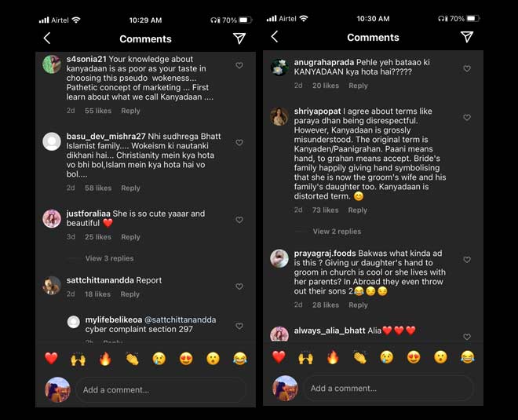Screen dimensions: 518x420
Task: Reply to basu_dev_mishra27's comment
Action: click(x=130, y=188)
